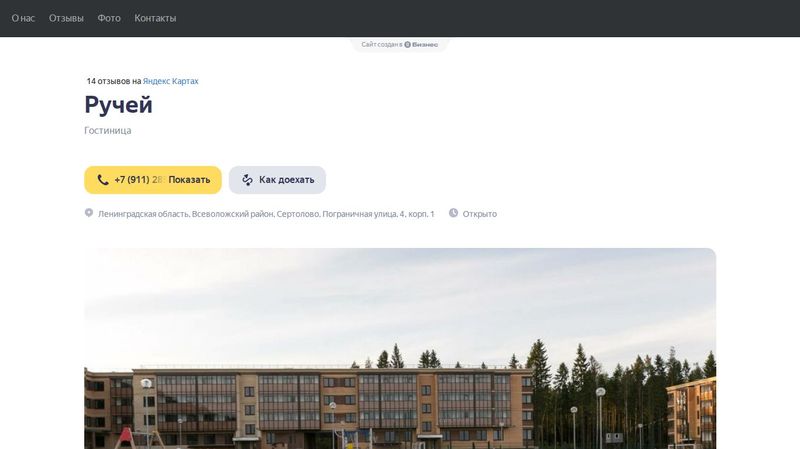This screenshot has width=800, height=449.
Task: Click the 14 отзывов text
Action: [x=108, y=81]
